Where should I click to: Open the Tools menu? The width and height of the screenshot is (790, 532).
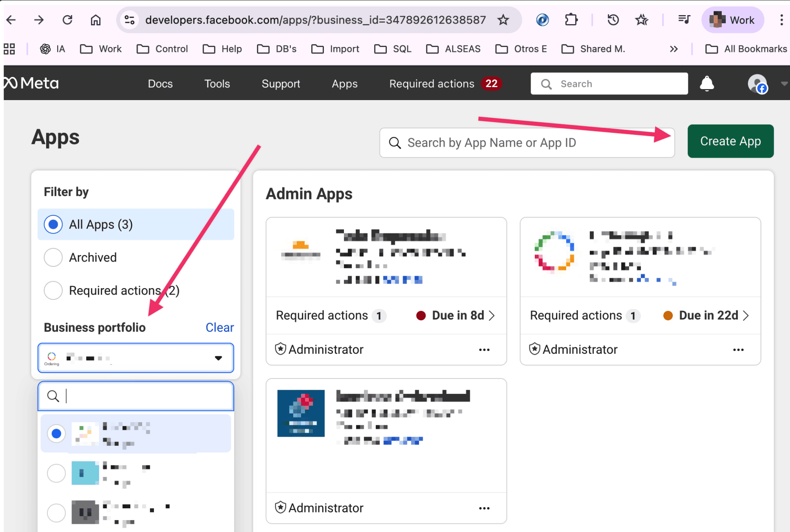pos(217,84)
